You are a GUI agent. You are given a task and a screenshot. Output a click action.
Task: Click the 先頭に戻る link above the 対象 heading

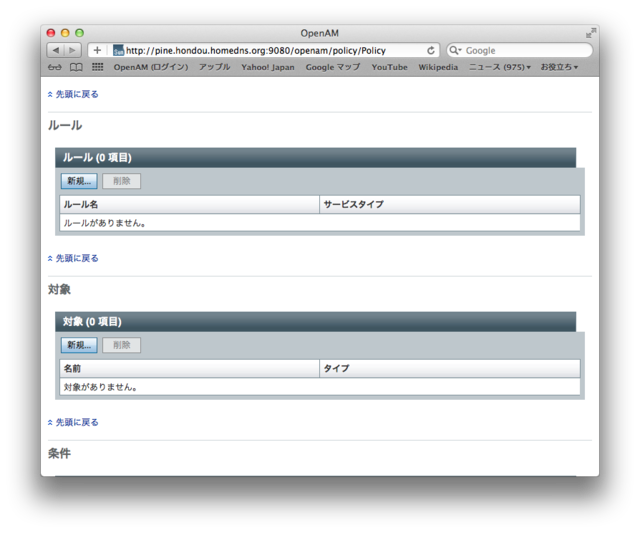tap(76, 258)
